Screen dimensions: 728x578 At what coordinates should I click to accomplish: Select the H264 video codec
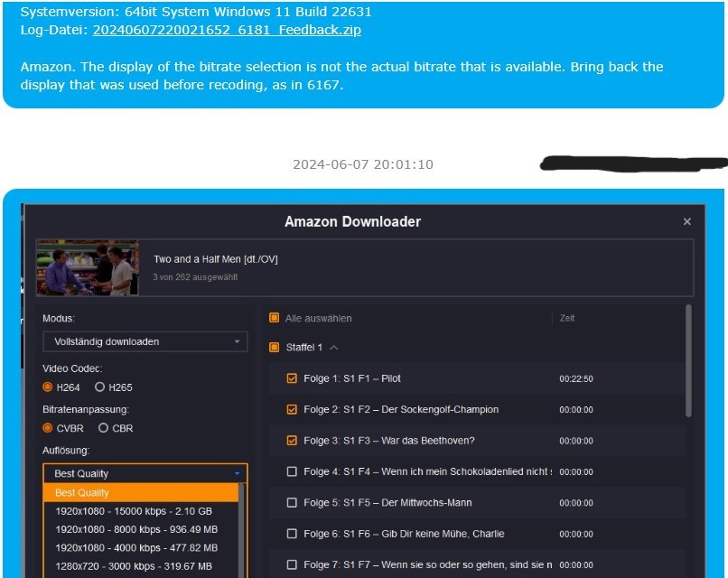coord(47,387)
